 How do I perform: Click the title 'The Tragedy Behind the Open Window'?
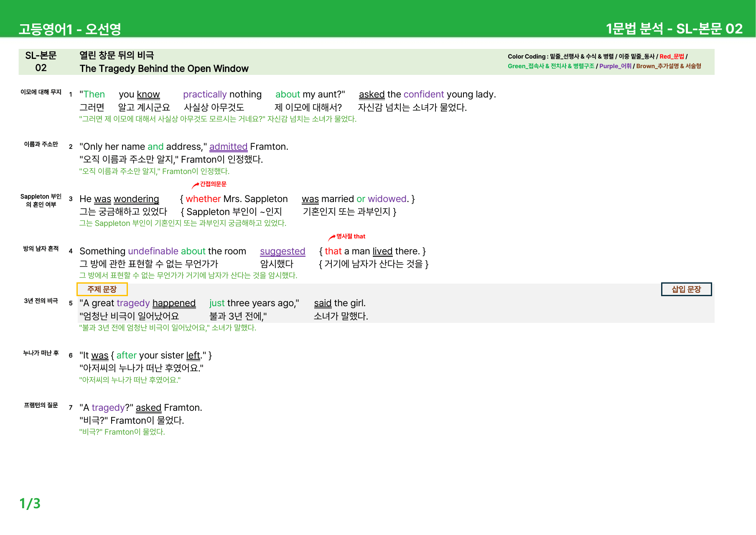164,69
